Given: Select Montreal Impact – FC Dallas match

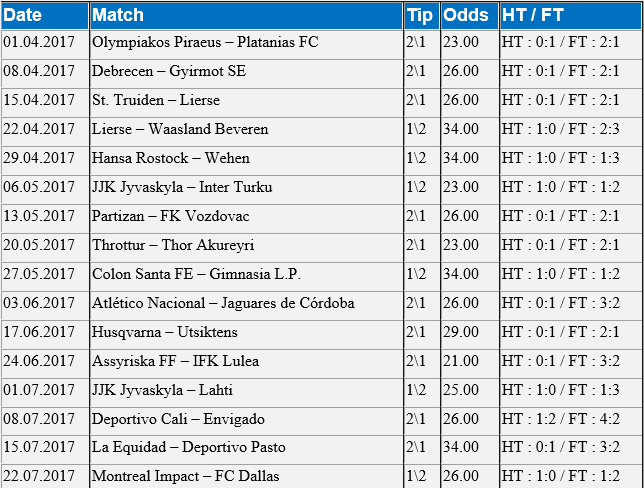Looking at the screenshot, I should click(x=185, y=476).
